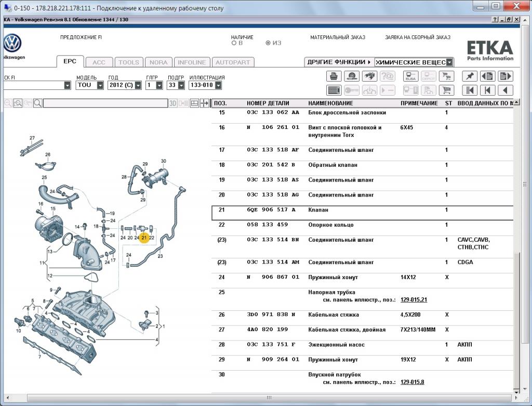Viewport: 532px width, 406px height.
Task: Switch to the EPC tab
Action: click(70, 61)
